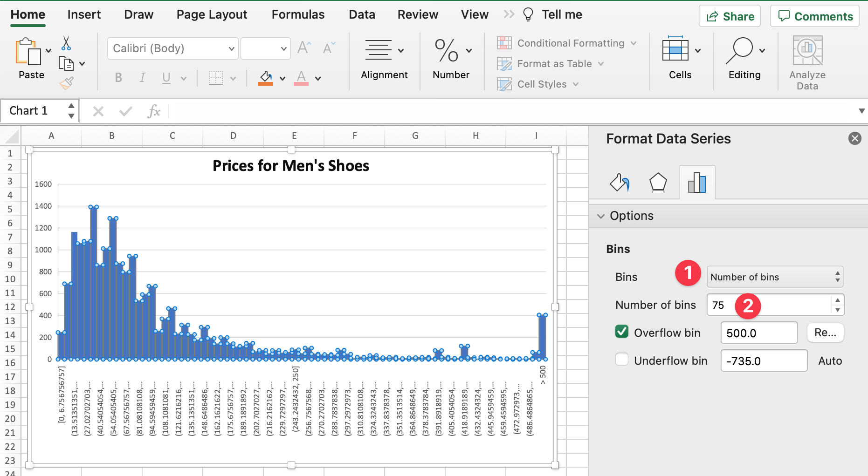Collapse the Options section
868x476 pixels.
coord(601,216)
